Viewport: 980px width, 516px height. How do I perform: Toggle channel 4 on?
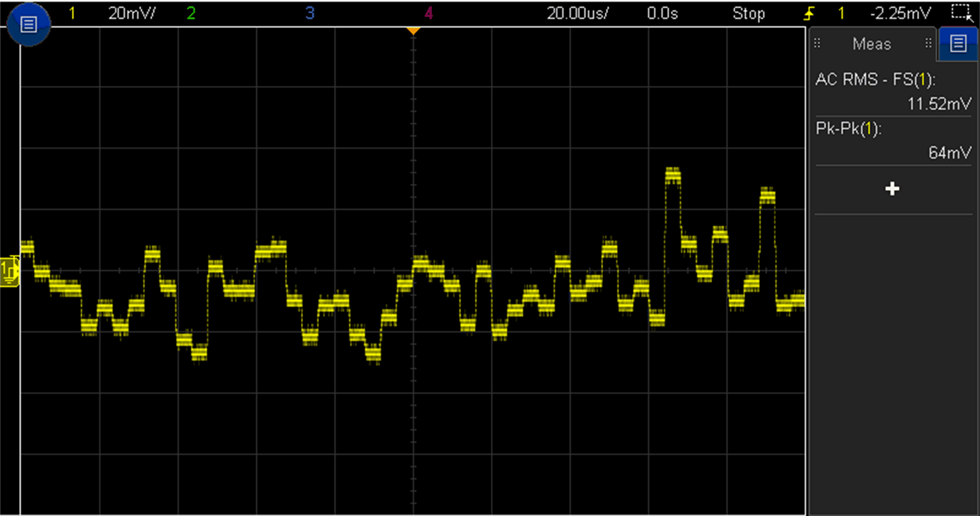pos(428,13)
